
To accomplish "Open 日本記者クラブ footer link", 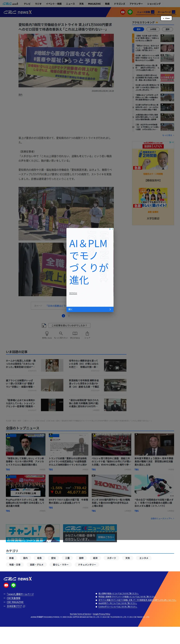I will pyautogui.click(x=14, y=606).
